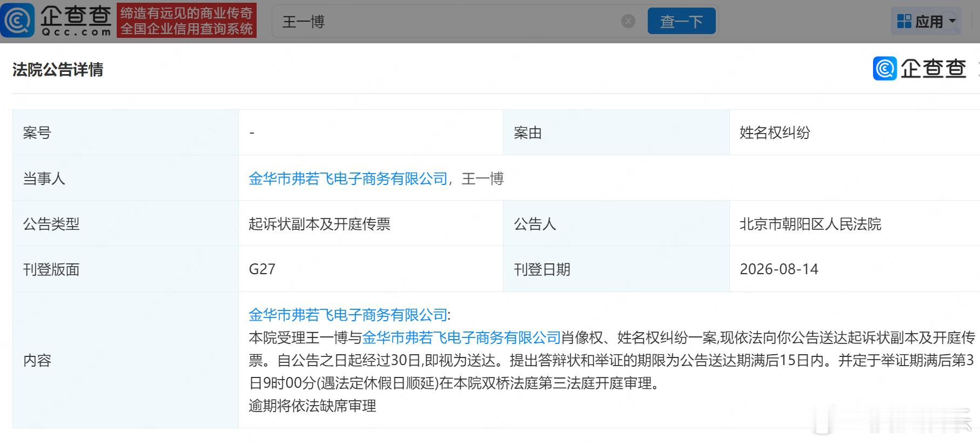Select the text 逾期将依法缺席审理
Image resolution: width=980 pixels, height=444 pixels.
point(312,406)
